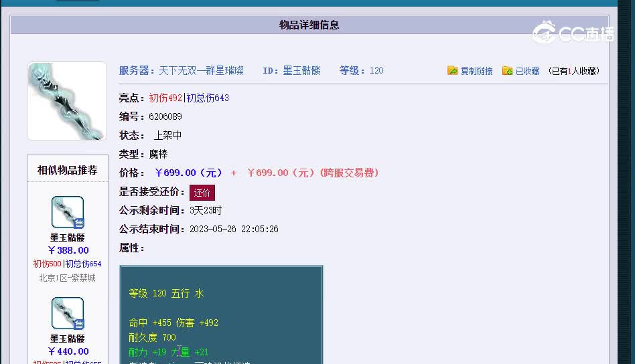Screen dimensions: 635x364
Task: Open the similar item thumbnail priced ￥388.00
Action: click(68, 212)
